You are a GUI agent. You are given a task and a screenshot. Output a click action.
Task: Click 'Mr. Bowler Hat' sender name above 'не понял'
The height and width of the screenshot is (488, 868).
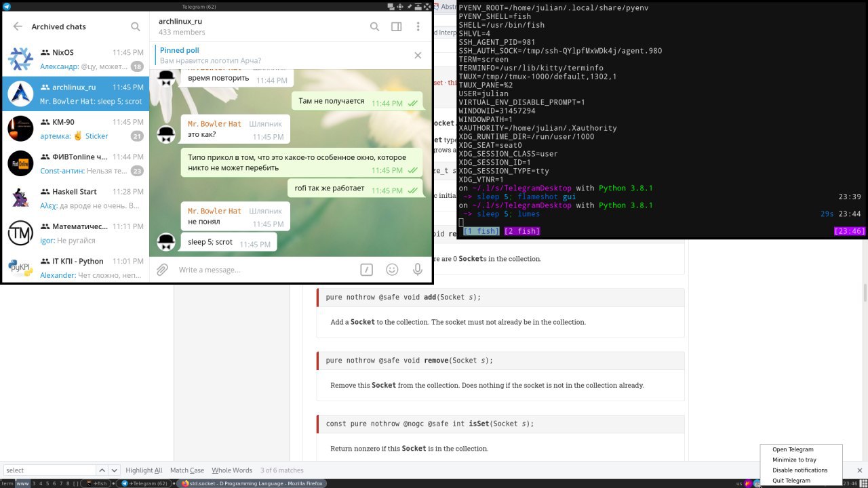214,211
